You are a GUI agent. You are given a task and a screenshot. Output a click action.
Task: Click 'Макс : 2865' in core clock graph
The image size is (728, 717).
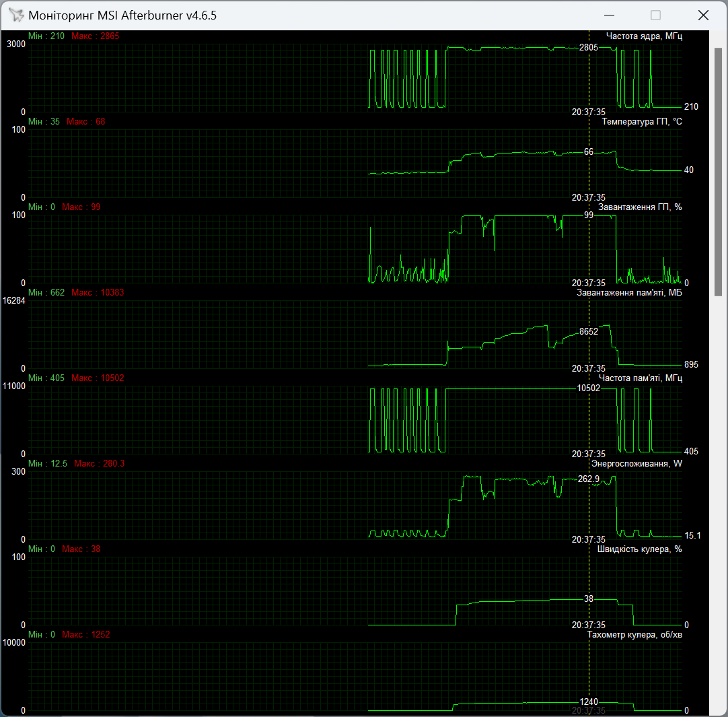pyautogui.click(x=95, y=36)
